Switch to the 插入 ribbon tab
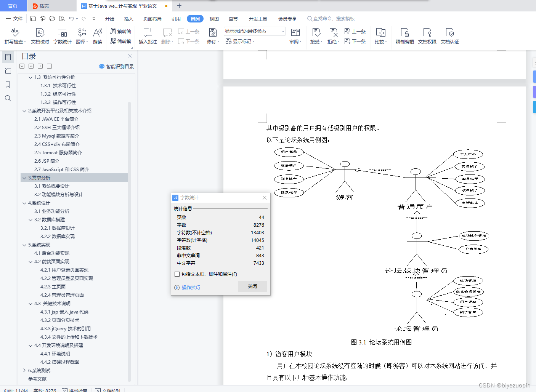The width and height of the screenshot is (536, 392). [128, 18]
